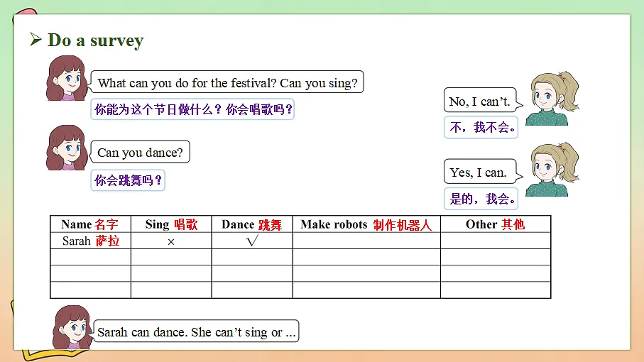Click the 'Do a survey' heading

coord(95,40)
